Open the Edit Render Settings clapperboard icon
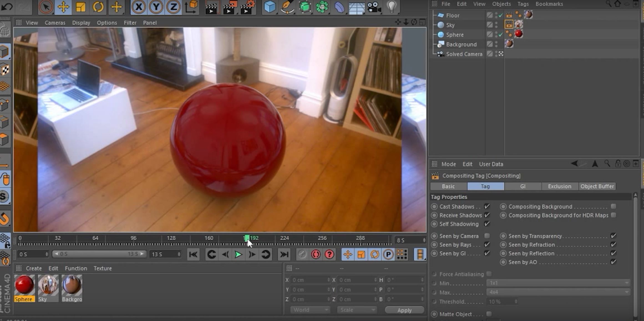The width and height of the screenshot is (644, 321). pos(247,7)
